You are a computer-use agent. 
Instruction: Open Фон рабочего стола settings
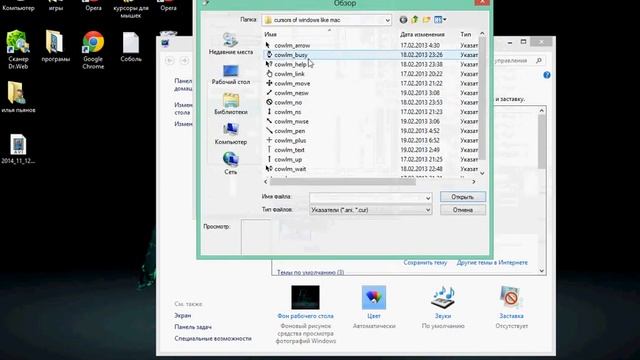pos(305,314)
